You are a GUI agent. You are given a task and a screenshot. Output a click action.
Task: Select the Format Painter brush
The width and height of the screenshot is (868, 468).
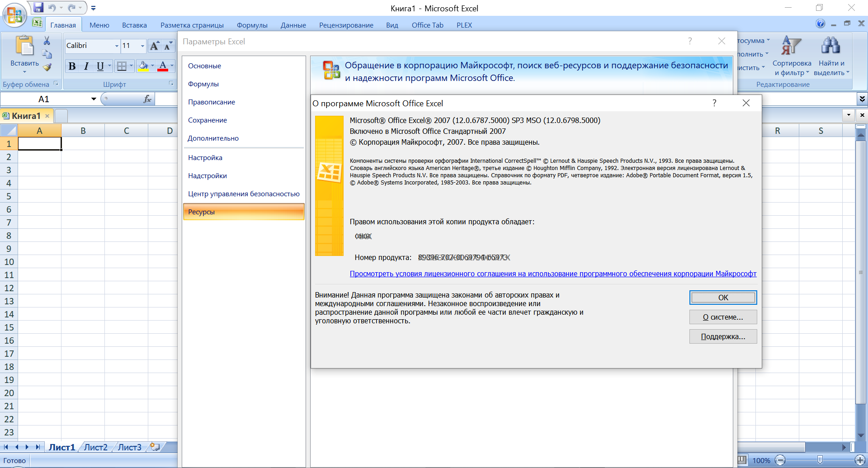[x=47, y=67]
